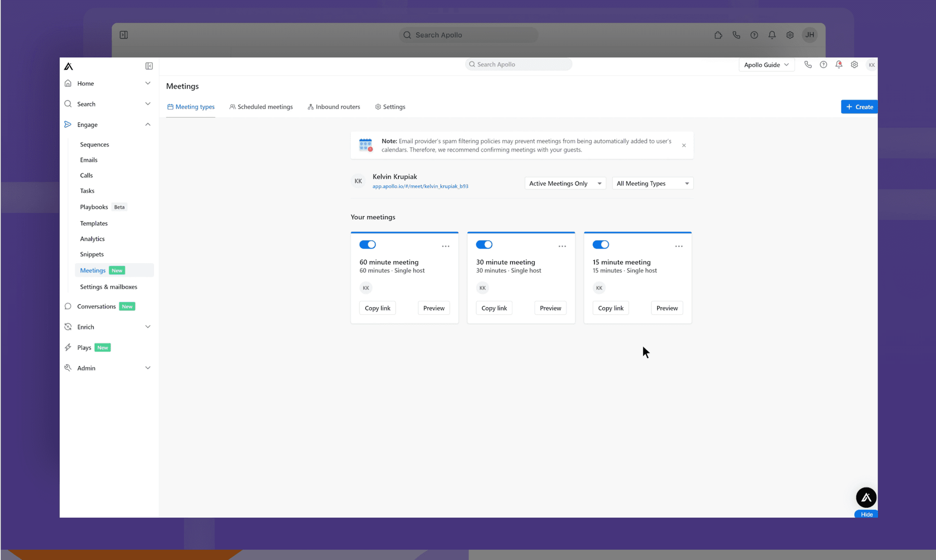Click the Enrich icon in the sidebar
936x560 pixels.
(x=68, y=327)
